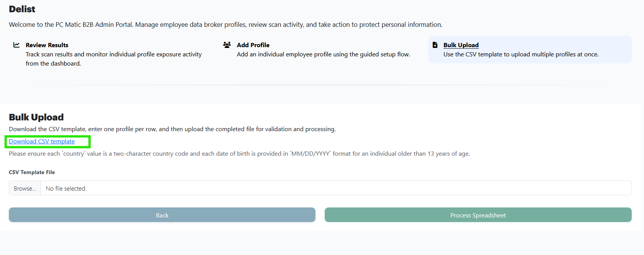Image resolution: width=644 pixels, height=255 pixels.
Task: Click the Bulk Upload file icon
Action: coord(435,45)
